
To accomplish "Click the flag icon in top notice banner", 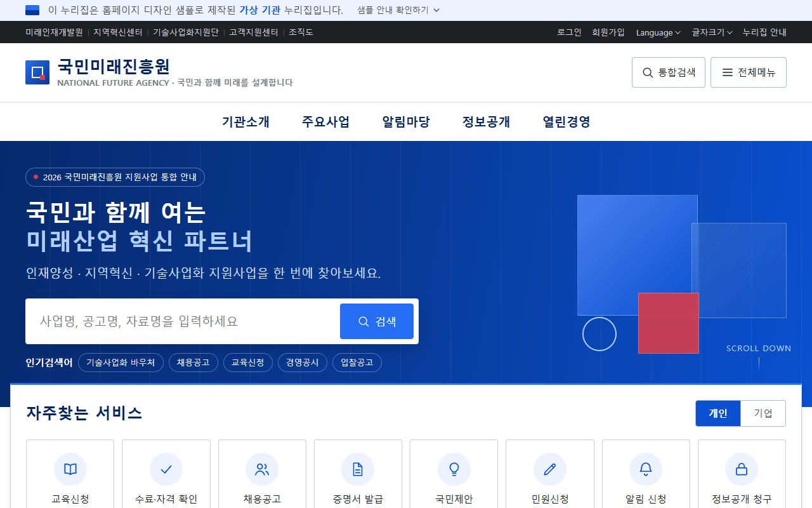I will (32, 10).
